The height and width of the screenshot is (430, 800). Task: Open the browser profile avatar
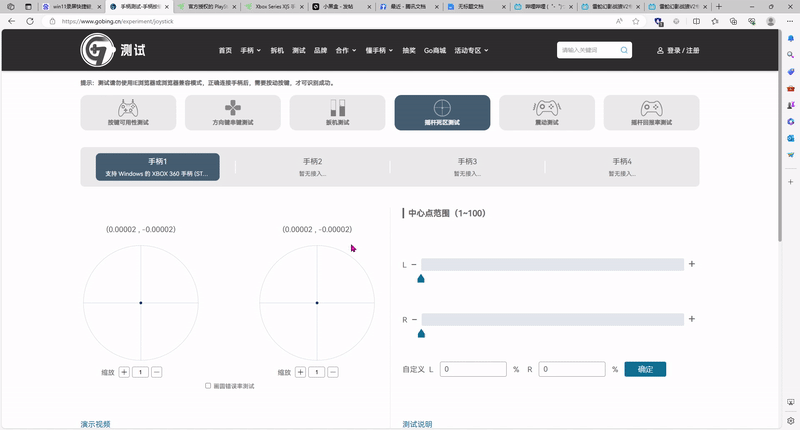770,21
